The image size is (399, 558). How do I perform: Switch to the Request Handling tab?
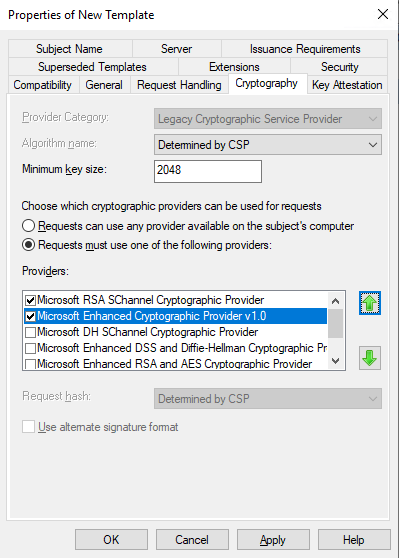point(179,85)
